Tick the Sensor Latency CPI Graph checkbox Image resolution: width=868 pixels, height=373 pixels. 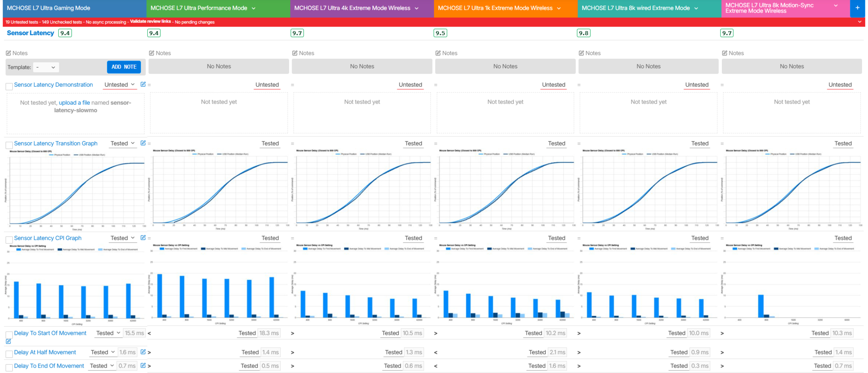pyautogui.click(x=9, y=240)
